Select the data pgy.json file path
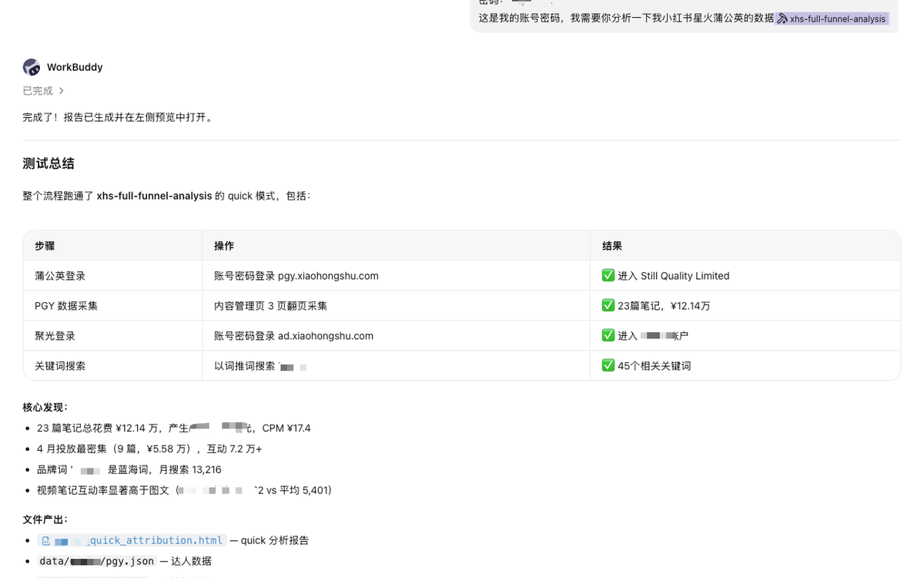The height and width of the screenshot is (578, 924). tap(97, 561)
